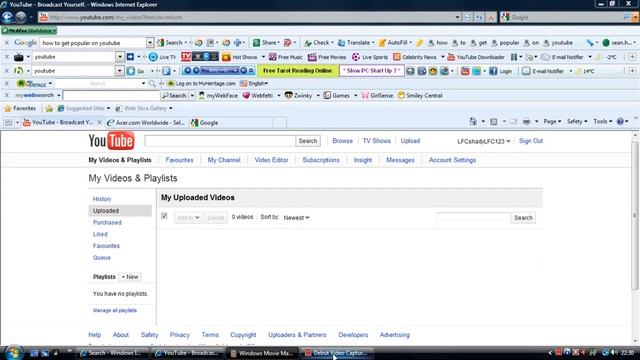Open the Browse link
The image size is (640, 360).
(342, 141)
